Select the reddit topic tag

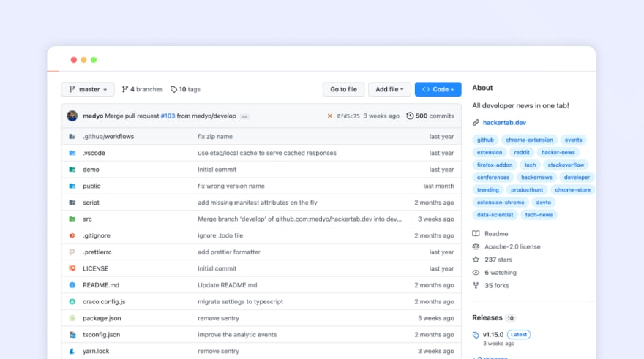pos(522,152)
